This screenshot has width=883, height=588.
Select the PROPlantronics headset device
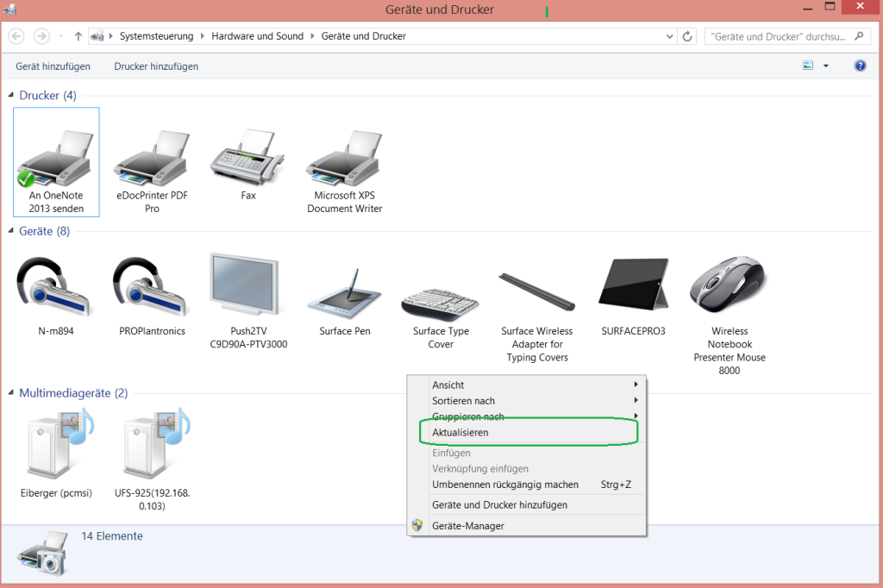tap(152, 295)
